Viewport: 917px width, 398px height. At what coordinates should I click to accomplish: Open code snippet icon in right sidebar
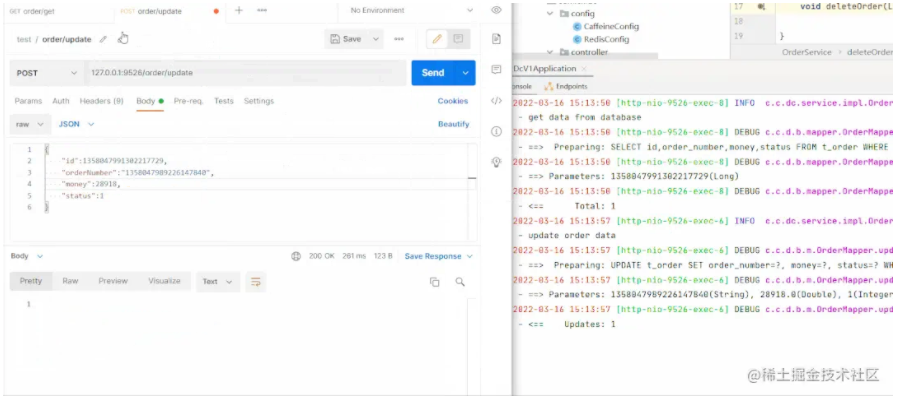click(497, 101)
